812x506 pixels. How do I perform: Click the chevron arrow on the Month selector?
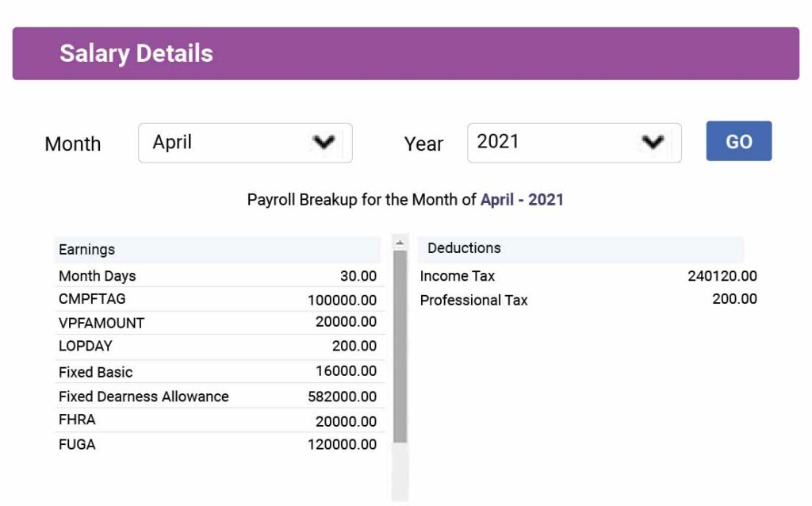[325, 143]
